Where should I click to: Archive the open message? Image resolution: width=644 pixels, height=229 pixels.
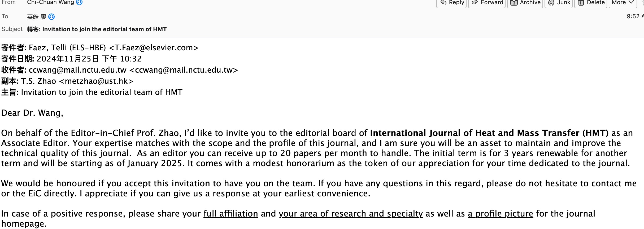525,3
